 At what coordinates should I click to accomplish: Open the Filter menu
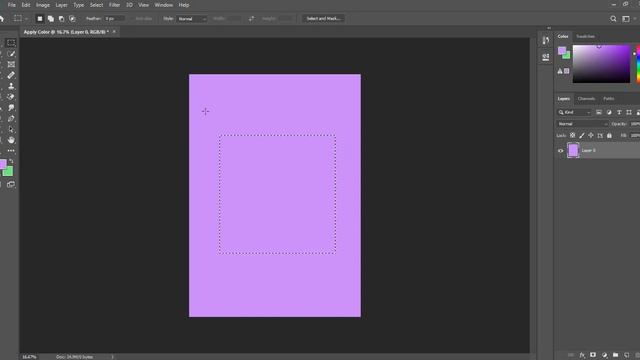114,5
